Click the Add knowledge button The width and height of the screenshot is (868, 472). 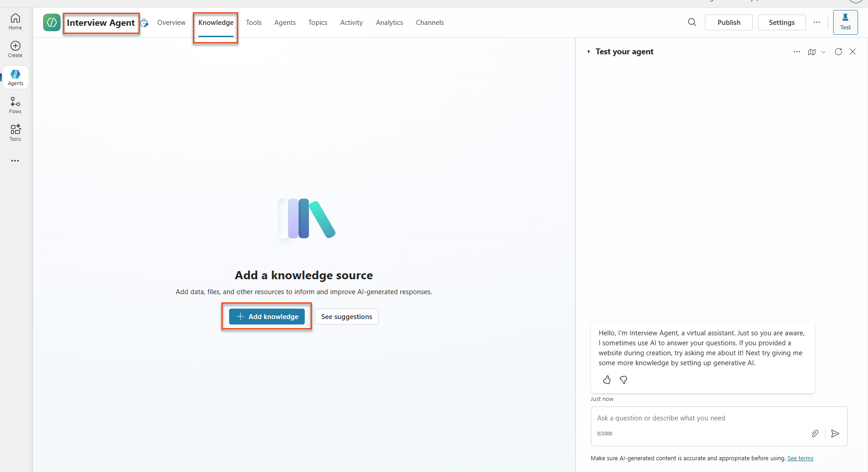coord(267,316)
